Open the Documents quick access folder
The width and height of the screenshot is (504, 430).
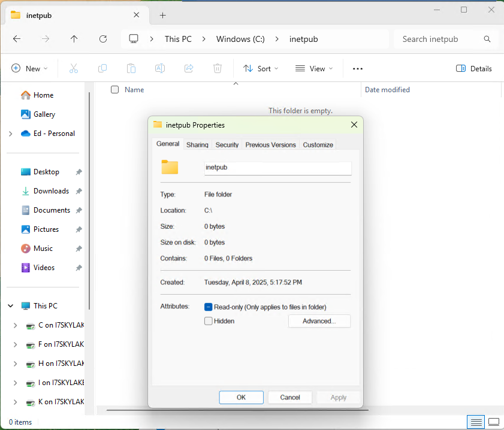(46, 210)
